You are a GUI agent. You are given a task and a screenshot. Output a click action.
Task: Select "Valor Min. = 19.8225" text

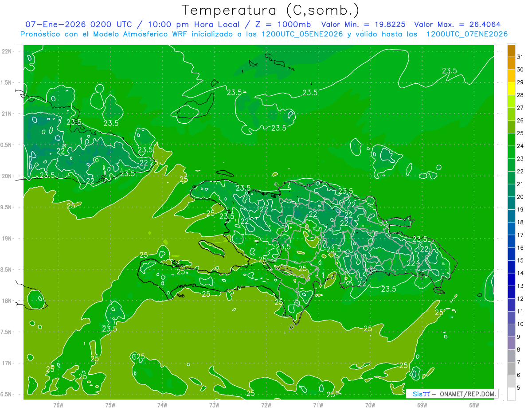tap(363, 24)
